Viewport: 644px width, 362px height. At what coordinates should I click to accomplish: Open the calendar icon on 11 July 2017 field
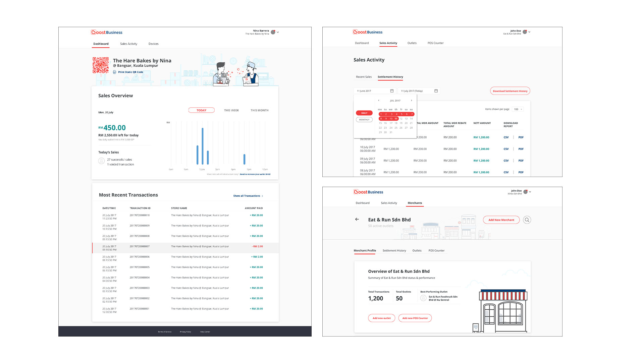(x=436, y=91)
